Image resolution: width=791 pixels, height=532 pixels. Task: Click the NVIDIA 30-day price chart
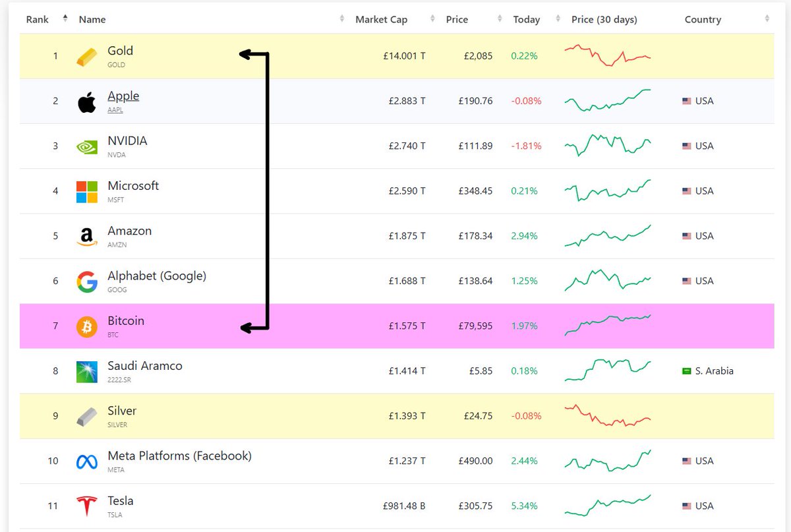[x=608, y=145]
